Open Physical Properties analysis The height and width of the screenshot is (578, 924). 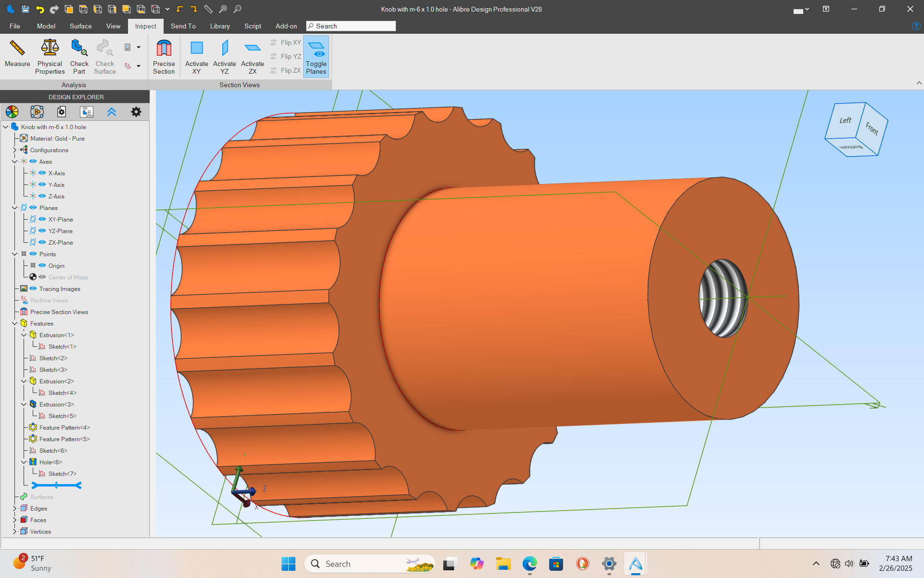(x=50, y=57)
